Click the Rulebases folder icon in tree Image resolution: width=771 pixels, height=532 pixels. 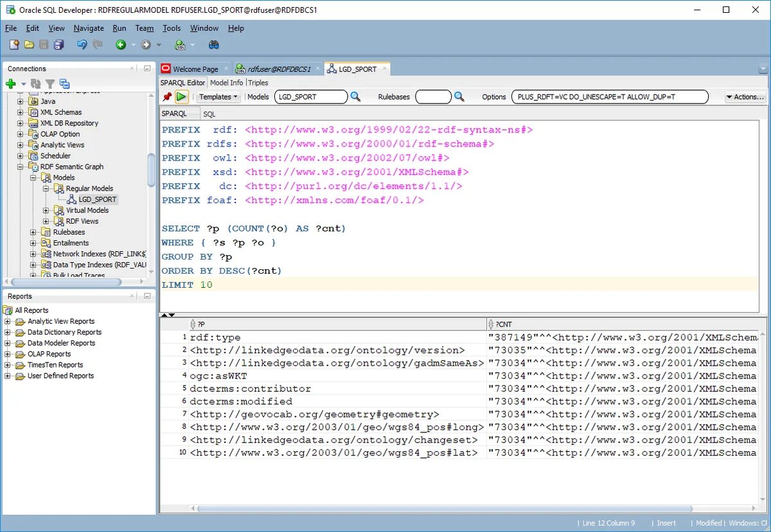tap(46, 232)
